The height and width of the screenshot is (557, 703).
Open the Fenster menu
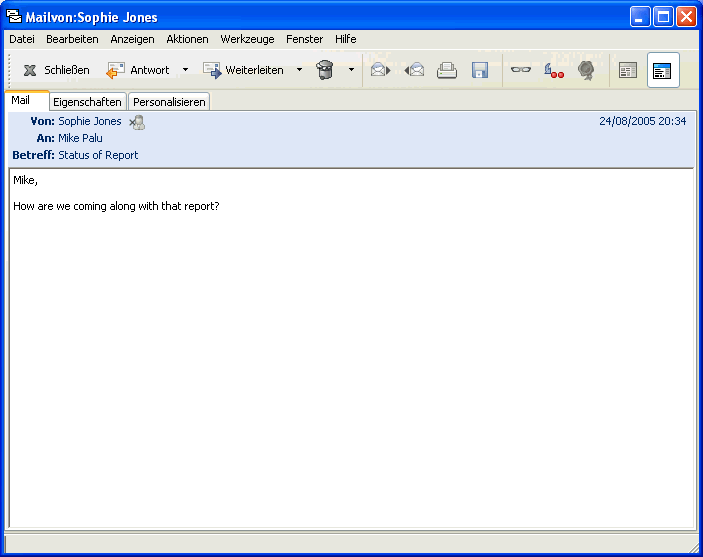point(304,39)
